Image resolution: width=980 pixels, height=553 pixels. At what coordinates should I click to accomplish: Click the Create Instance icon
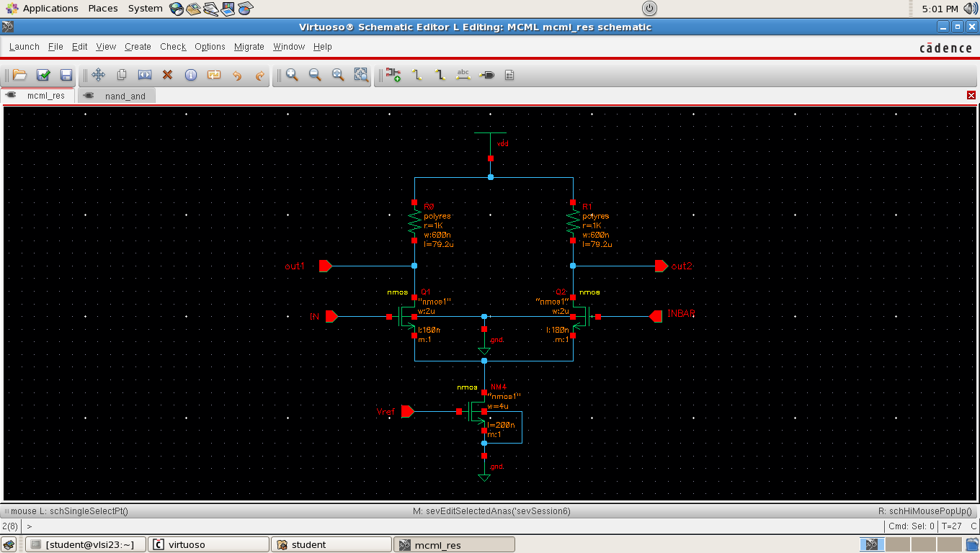click(x=393, y=75)
